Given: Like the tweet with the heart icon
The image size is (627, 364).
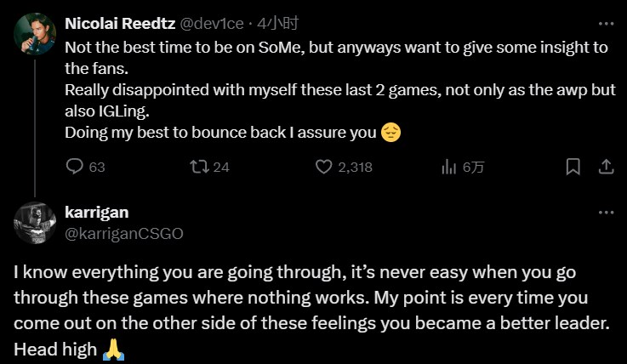Looking at the screenshot, I should (323, 167).
